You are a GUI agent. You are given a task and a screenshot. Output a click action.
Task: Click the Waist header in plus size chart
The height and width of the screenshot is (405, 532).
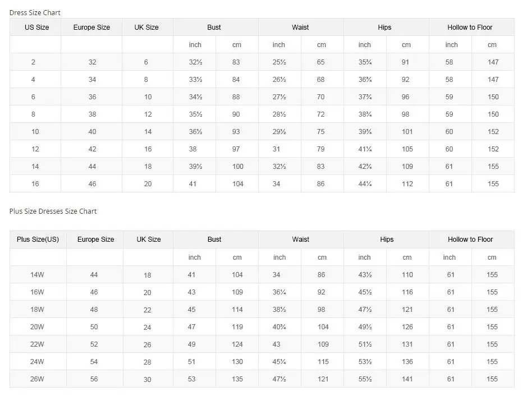[300, 240]
